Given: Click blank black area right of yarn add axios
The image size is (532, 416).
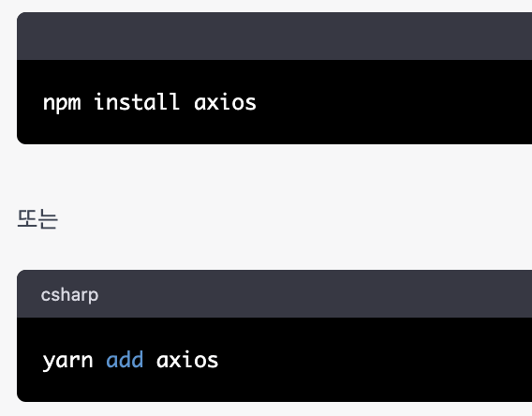Looking at the screenshot, I should pyautogui.click(x=375, y=360).
